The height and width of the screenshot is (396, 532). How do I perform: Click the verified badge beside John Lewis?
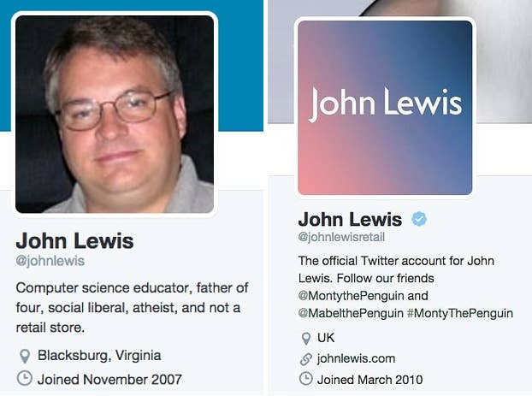tap(419, 219)
